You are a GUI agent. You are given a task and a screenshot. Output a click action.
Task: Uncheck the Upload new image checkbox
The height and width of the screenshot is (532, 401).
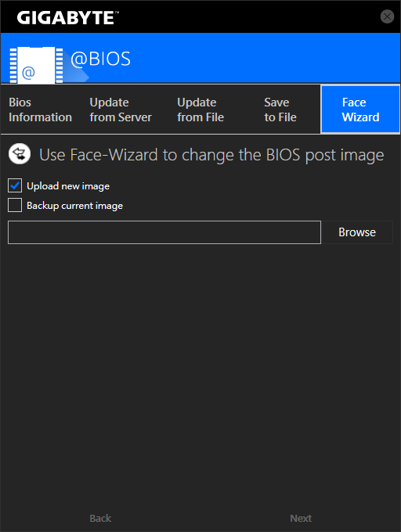[x=15, y=185]
